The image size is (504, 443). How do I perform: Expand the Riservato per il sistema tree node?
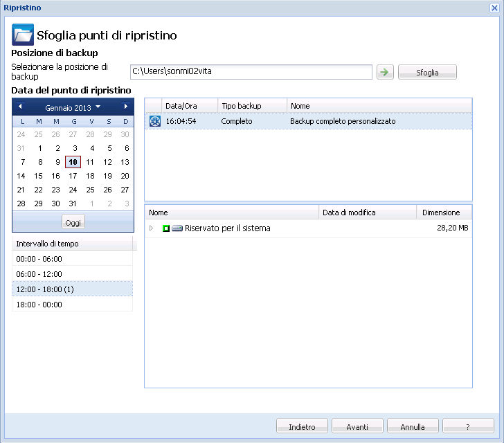coord(151,228)
